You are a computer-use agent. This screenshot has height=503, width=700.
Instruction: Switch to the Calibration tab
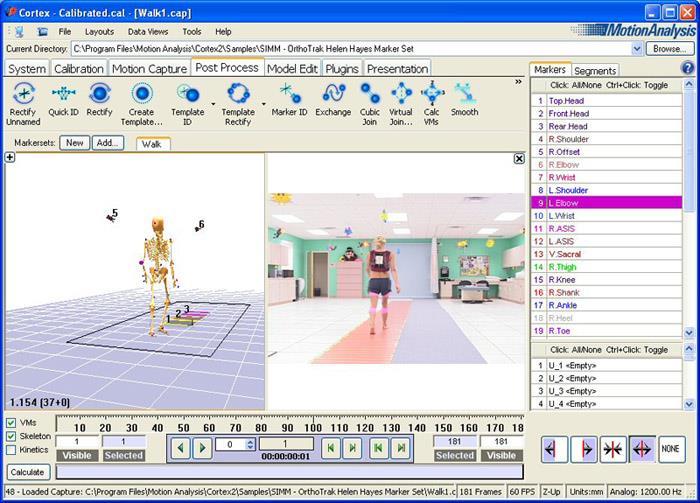tap(79, 69)
